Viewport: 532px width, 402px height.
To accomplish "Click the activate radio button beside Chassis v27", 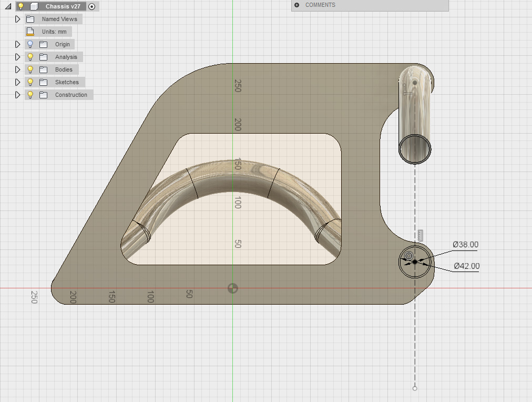I will click(x=92, y=6).
